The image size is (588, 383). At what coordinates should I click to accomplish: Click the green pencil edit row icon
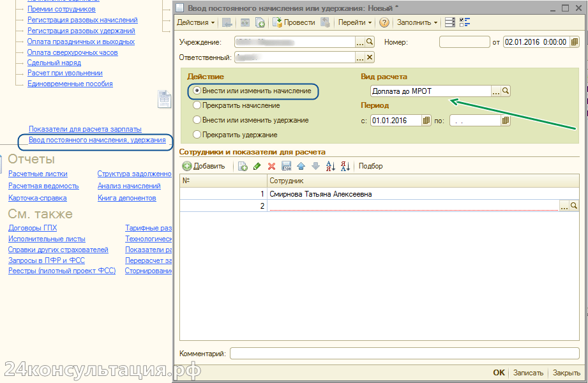(257, 166)
